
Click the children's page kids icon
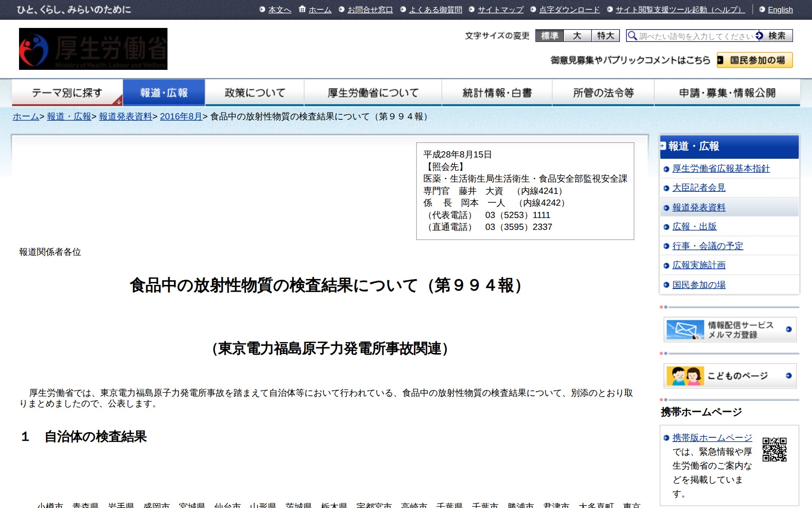(x=685, y=376)
